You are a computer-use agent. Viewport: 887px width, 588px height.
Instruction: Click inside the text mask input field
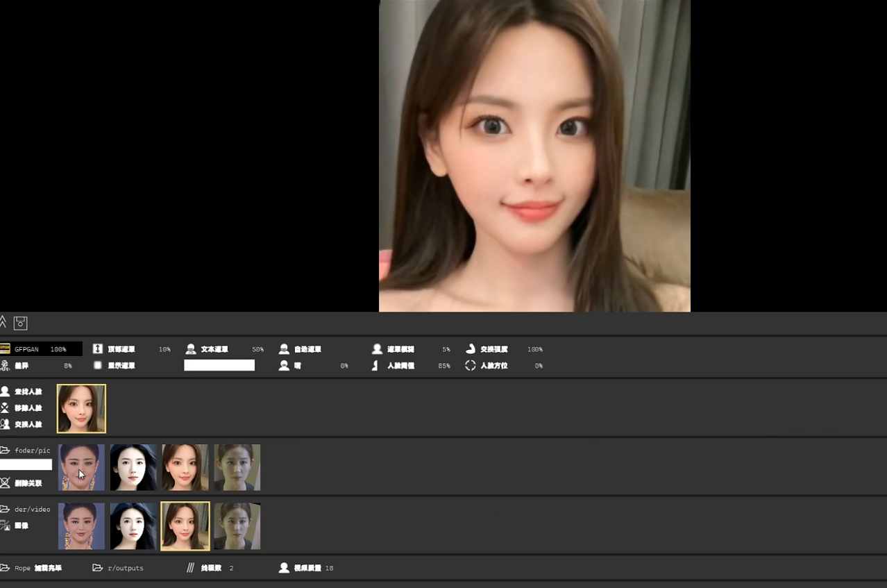click(219, 365)
